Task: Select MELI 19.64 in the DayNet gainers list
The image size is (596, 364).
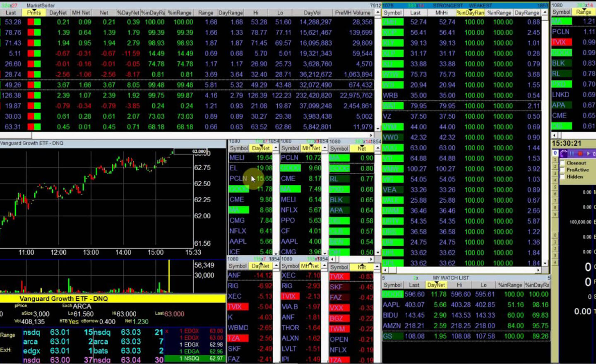Action: pyautogui.click(x=250, y=158)
